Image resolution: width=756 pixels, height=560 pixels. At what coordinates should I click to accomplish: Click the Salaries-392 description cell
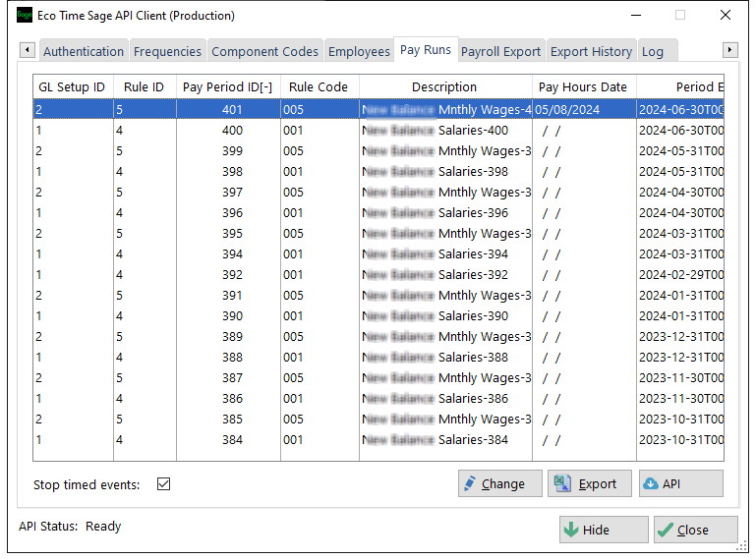445,275
